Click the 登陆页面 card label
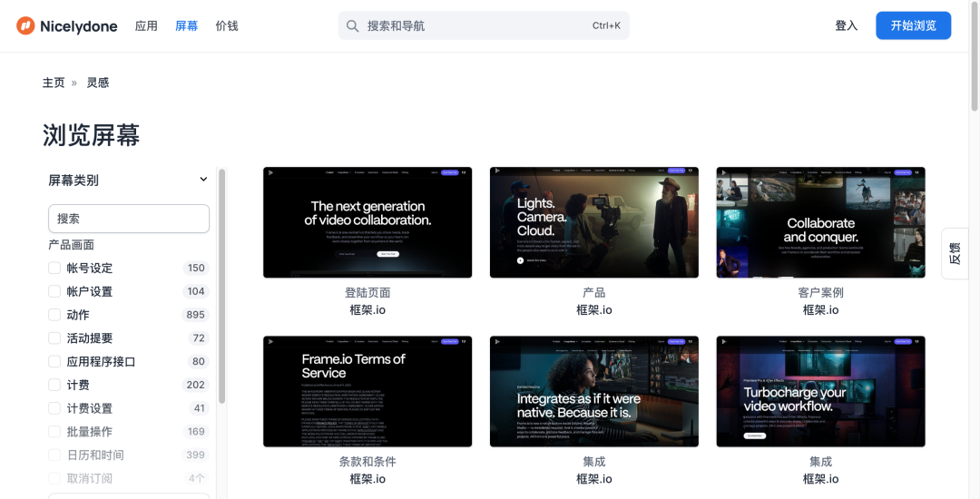980x499 pixels. point(367,292)
